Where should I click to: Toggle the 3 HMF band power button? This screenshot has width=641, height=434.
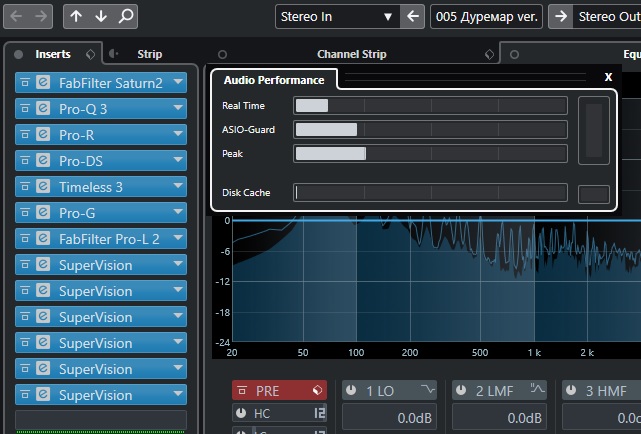[571, 390]
